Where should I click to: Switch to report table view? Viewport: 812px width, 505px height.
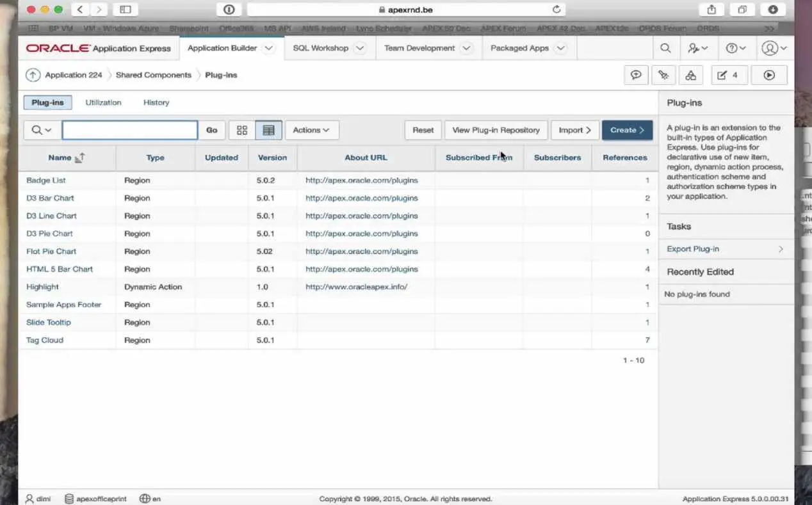pos(268,130)
